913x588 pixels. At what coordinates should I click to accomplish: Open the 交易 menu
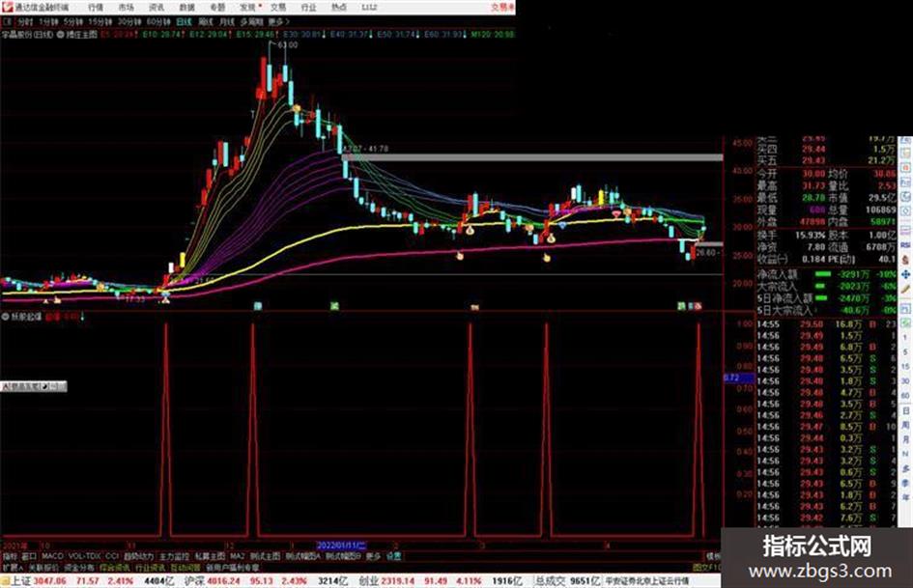(x=277, y=8)
